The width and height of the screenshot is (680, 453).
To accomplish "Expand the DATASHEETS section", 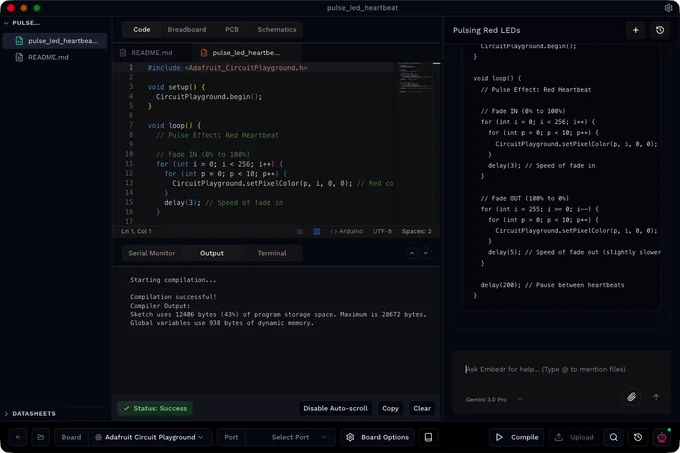I will pyautogui.click(x=29, y=414).
